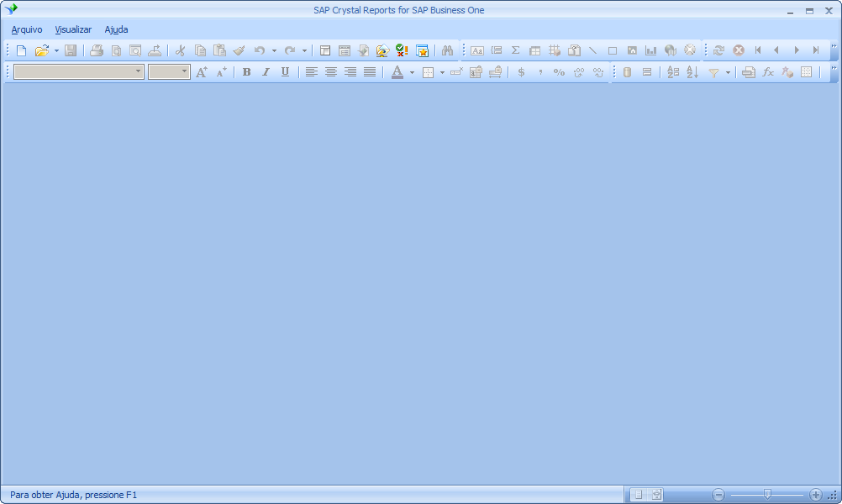Click the fx formula workshop icon
This screenshot has height=504, width=842.
(768, 72)
